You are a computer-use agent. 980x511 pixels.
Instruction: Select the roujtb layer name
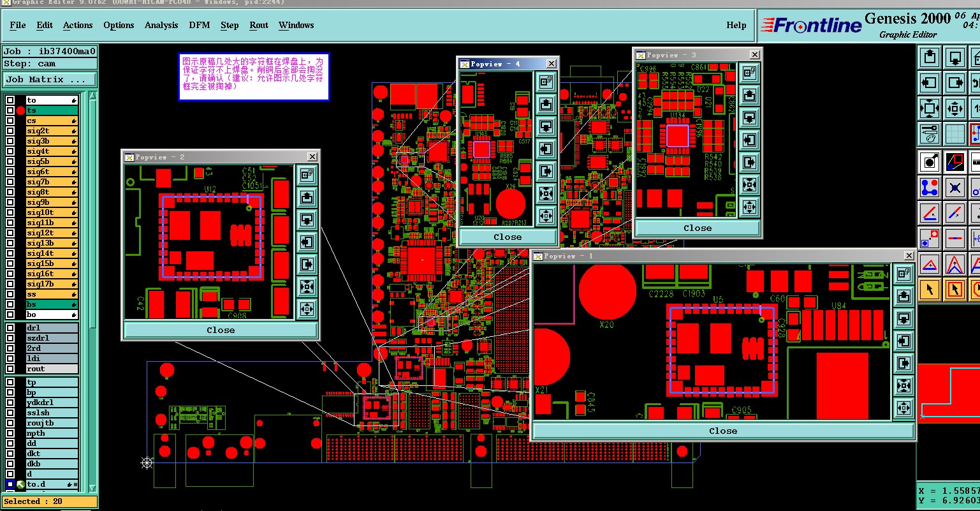point(52,423)
